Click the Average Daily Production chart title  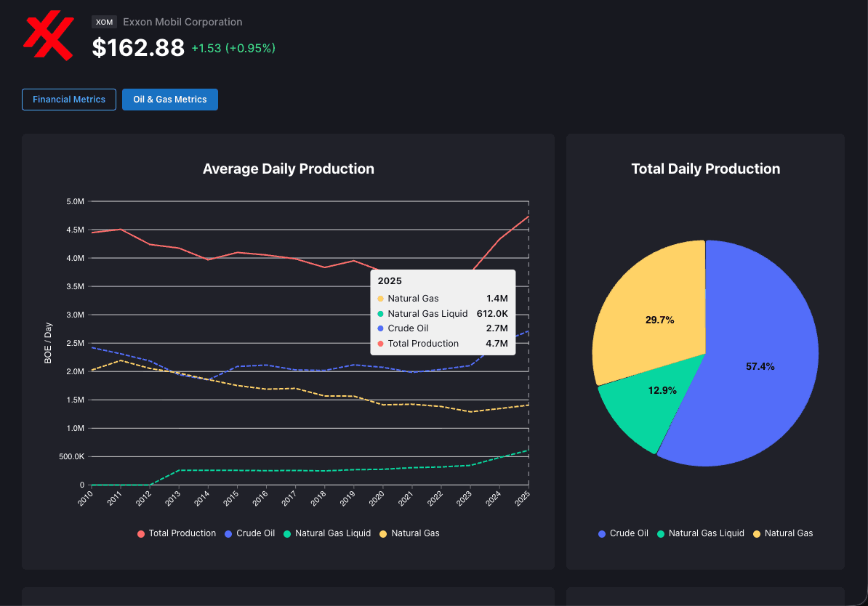pos(289,169)
